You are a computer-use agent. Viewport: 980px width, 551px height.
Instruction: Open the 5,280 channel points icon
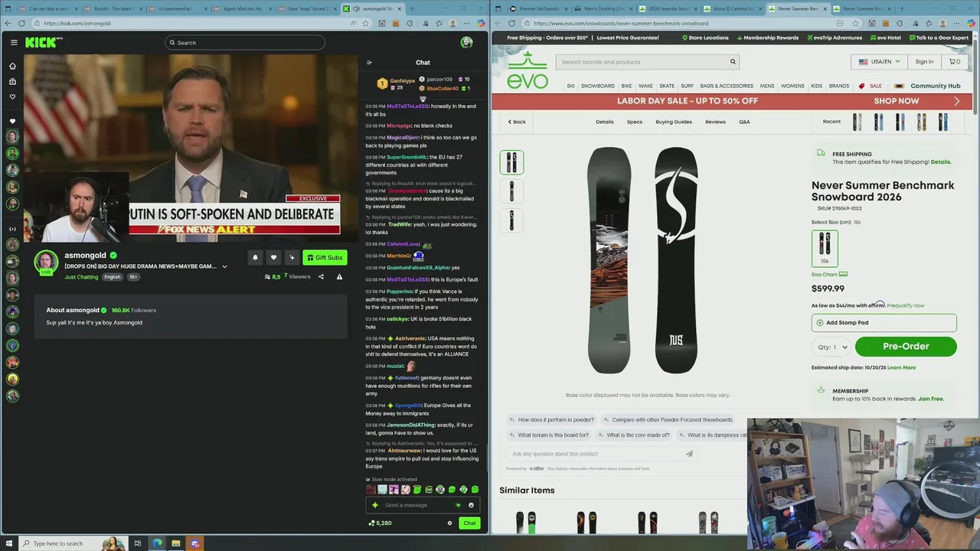click(x=371, y=523)
